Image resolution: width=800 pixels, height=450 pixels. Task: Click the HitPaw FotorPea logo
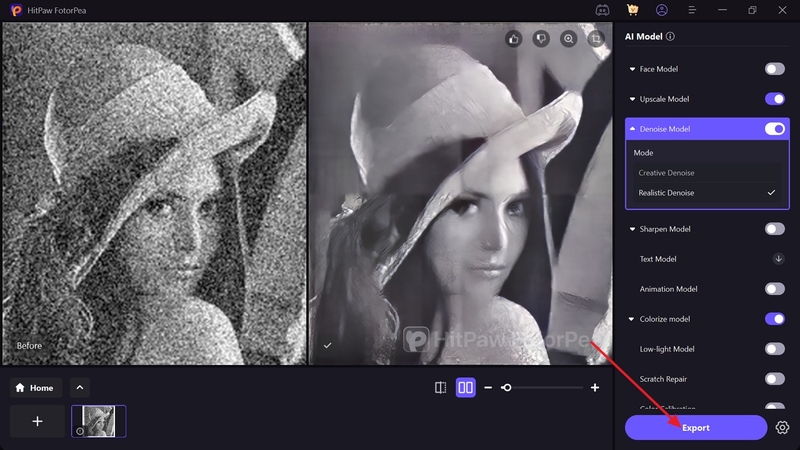pyautogui.click(x=16, y=10)
